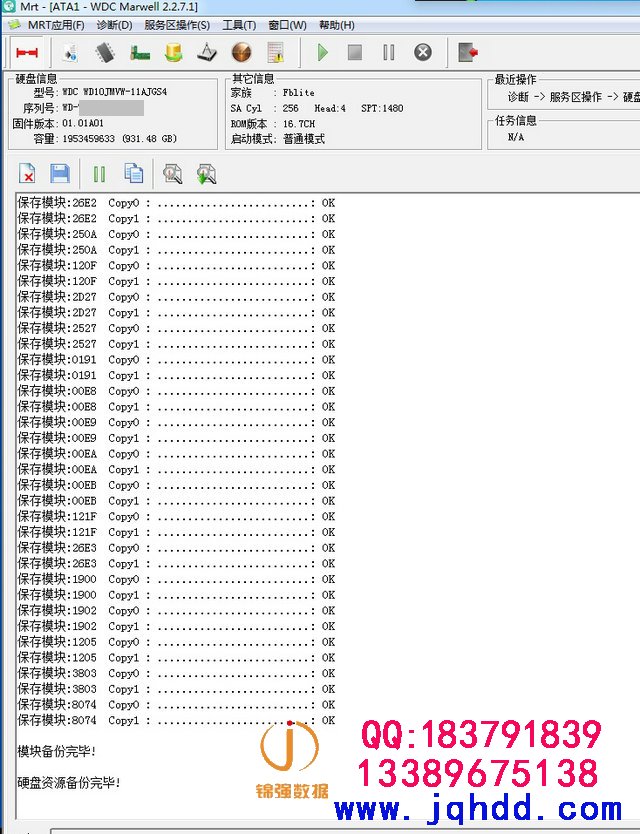The width and height of the screenshot is (640, 834).
Task: Click log line 保存模块:0191 Copy1
Action: click(x=176, y=376)
